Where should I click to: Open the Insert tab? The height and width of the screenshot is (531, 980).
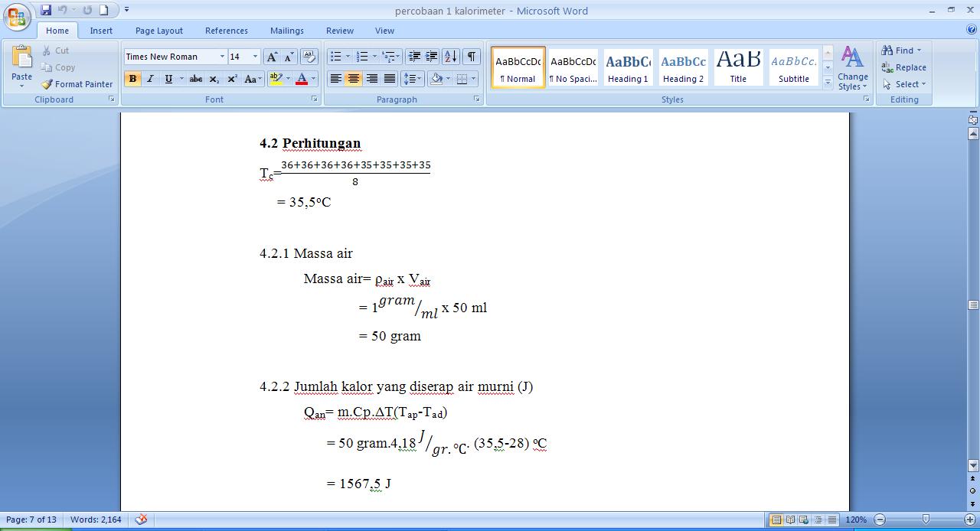[x=101, y=31]
